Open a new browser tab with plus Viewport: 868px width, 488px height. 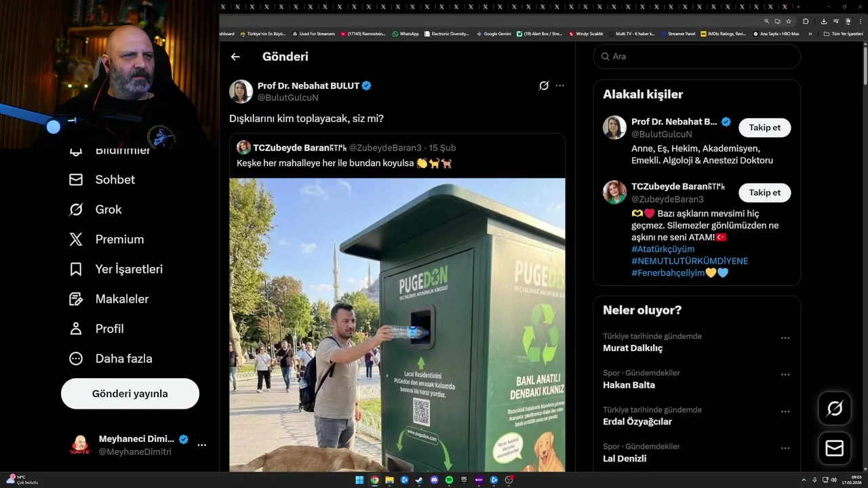pos(797,6)
